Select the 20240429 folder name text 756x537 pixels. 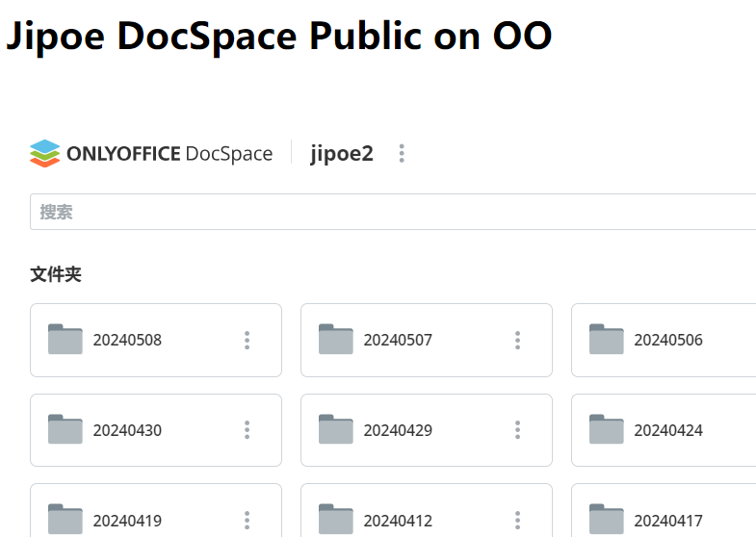tap(398, 430)
